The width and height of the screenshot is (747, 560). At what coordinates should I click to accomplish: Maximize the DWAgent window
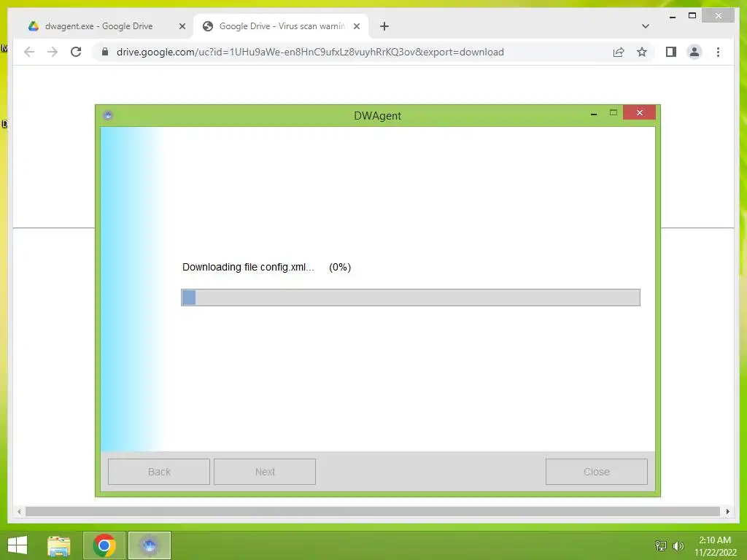(613, 113)
